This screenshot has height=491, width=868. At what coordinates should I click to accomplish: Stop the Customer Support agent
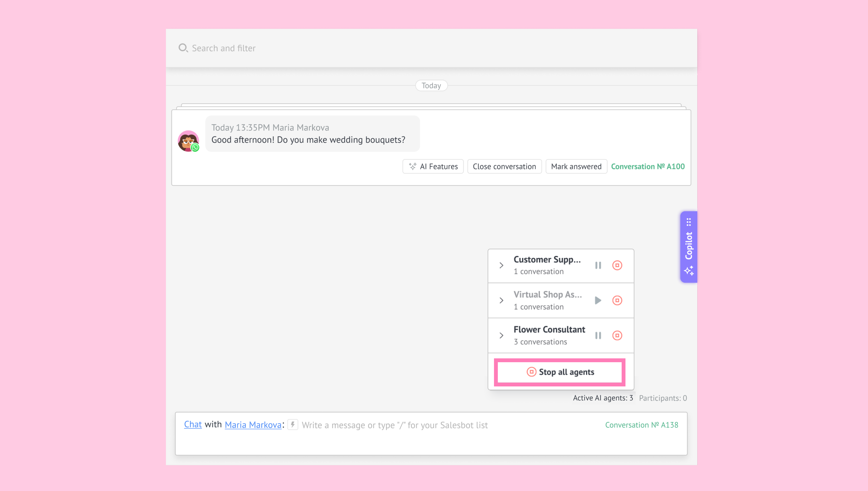[617, 265]
